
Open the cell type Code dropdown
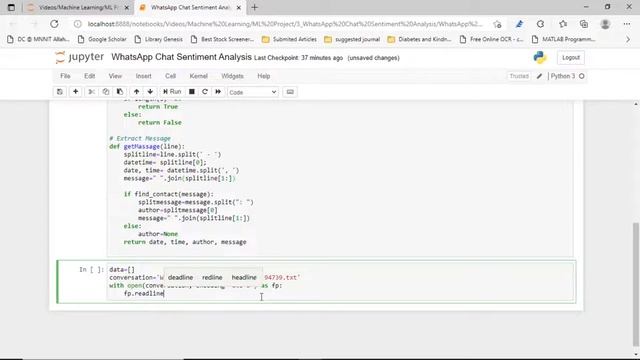click(253, 92)
